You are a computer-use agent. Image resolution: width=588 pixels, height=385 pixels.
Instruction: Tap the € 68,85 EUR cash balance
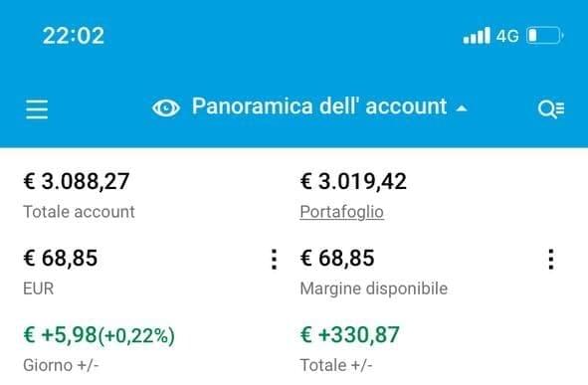[x=61, y=258]
